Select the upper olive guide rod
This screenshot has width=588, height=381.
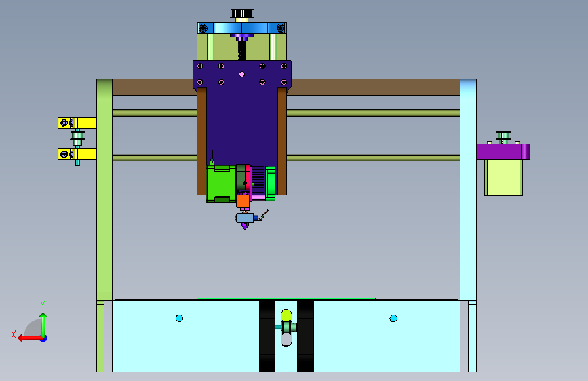(x=373, y=113)
